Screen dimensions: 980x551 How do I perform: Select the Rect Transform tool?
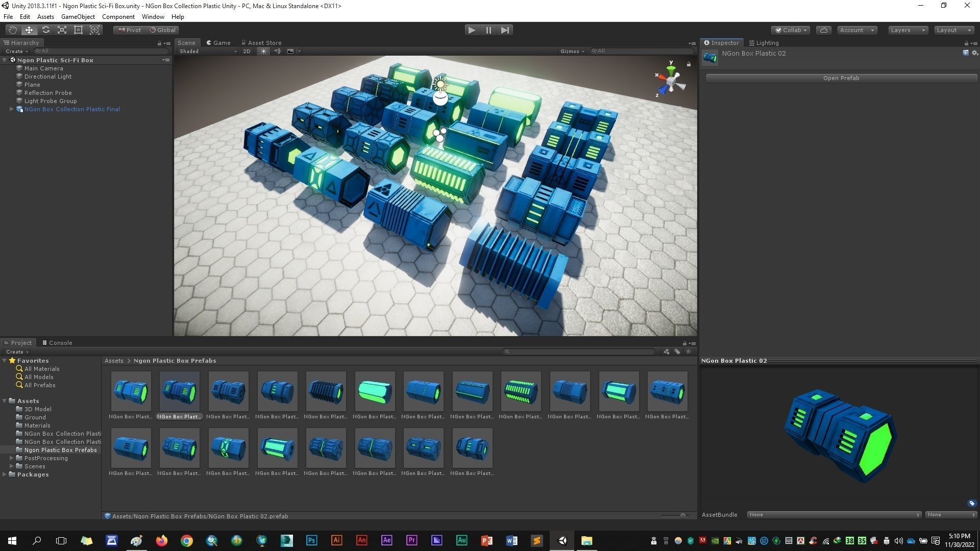(x=78, y=30)
